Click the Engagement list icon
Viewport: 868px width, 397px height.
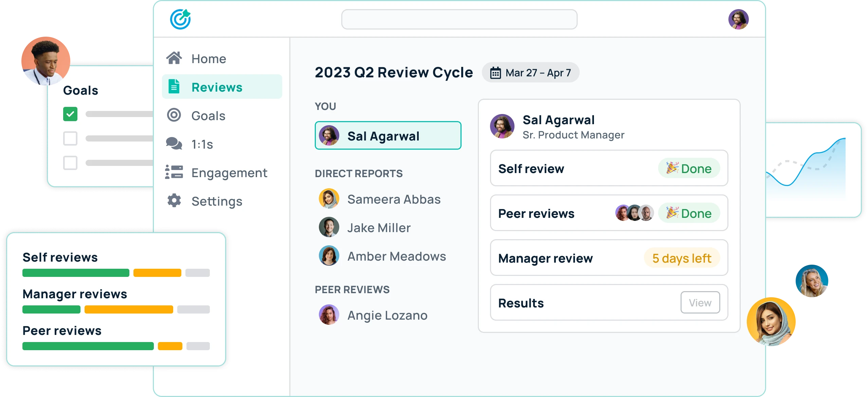point(174,172)
